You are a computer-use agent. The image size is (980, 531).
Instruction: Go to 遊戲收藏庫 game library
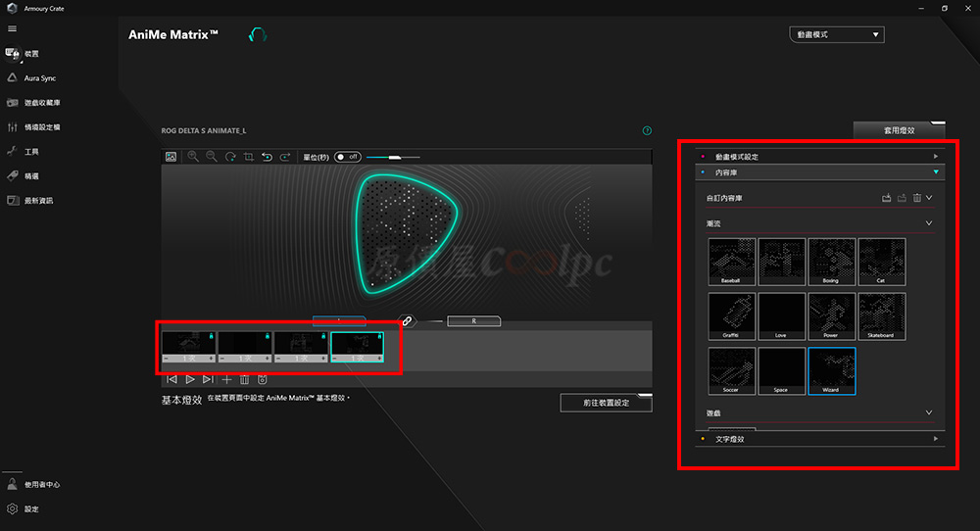click(x=33, y=103)
